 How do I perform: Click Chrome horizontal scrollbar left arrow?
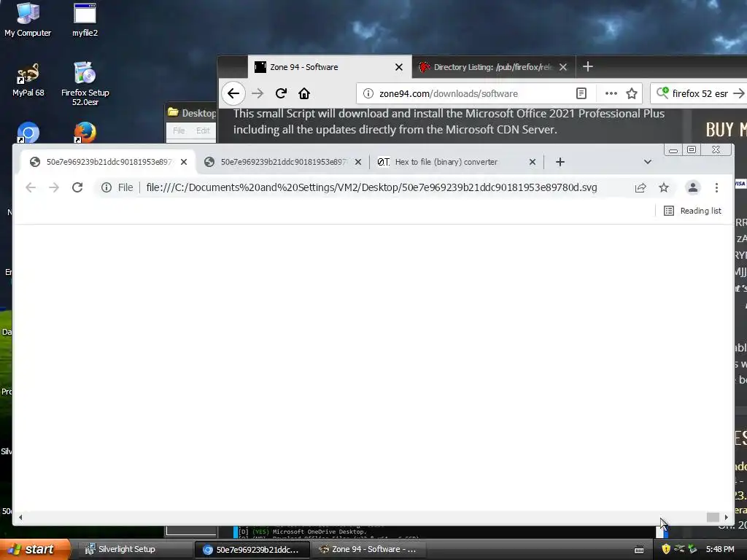pyautogui.click(x=20, y=517)
